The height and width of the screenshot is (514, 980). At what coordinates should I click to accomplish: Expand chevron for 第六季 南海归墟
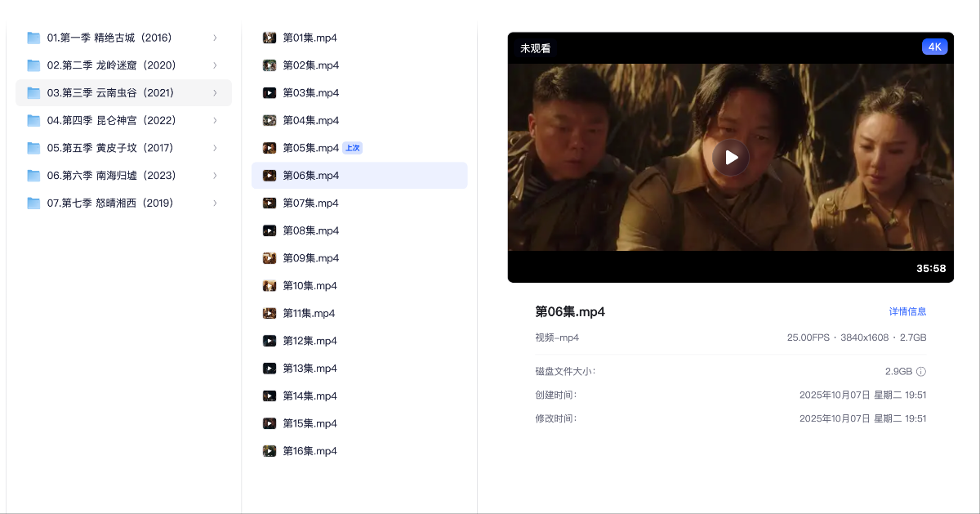click(215, 176)
